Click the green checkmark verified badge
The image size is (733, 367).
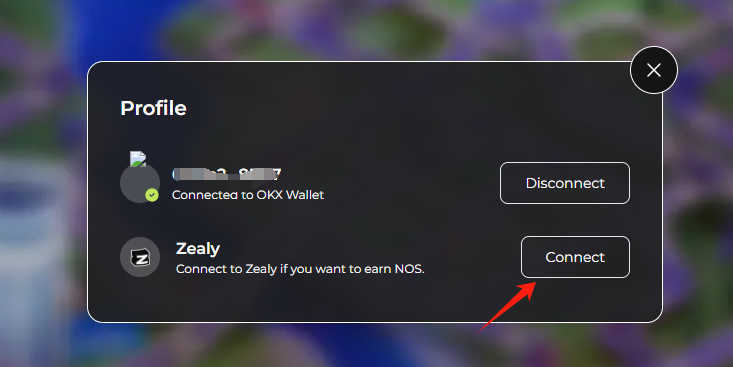tap(151, 195)
